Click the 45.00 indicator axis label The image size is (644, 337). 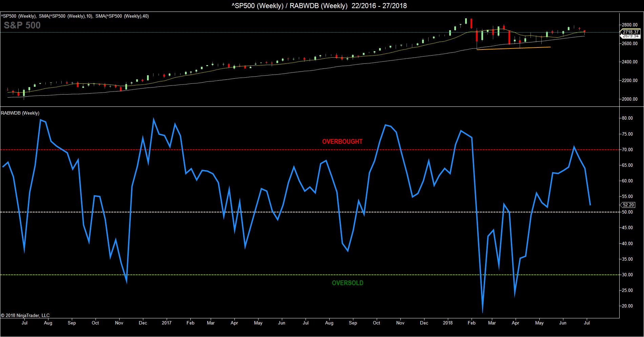pos(628,228)
